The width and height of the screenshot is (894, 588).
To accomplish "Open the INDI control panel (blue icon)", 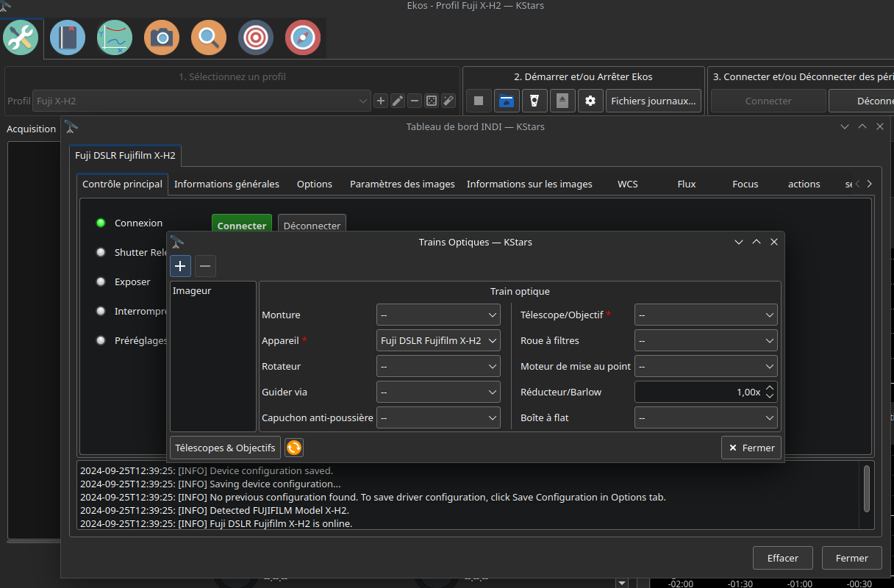I will click(507, 101).
